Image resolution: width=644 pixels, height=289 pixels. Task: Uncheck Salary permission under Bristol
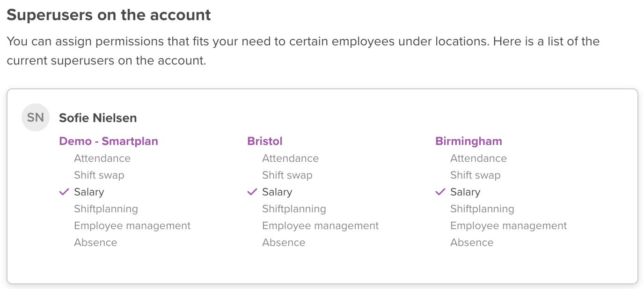point(277,192)
